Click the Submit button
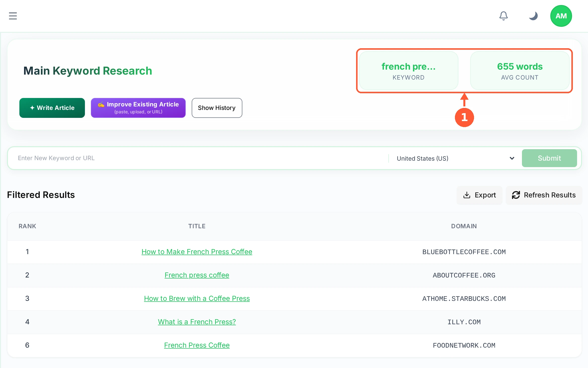The width and height of the screenshot is (588, 368). [549, 158]
